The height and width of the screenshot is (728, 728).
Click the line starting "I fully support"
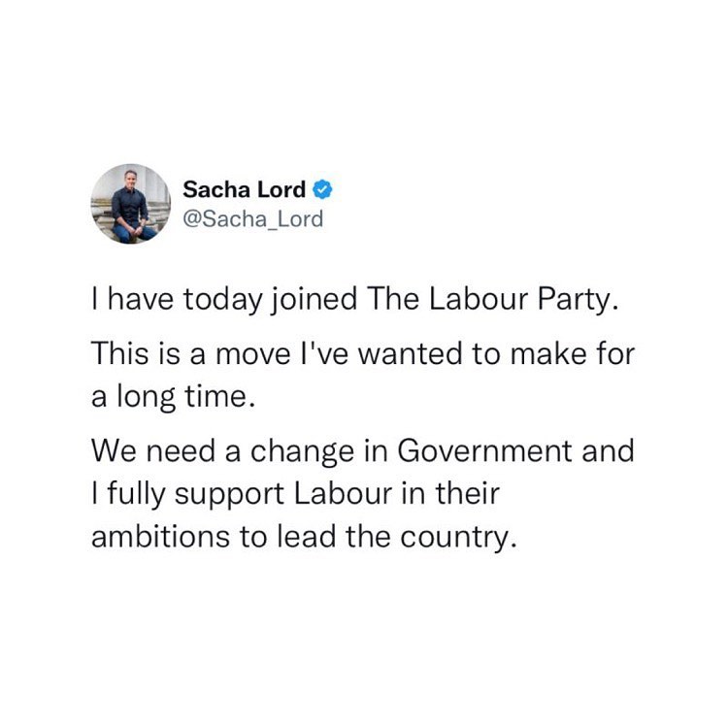tap(293, 494)
